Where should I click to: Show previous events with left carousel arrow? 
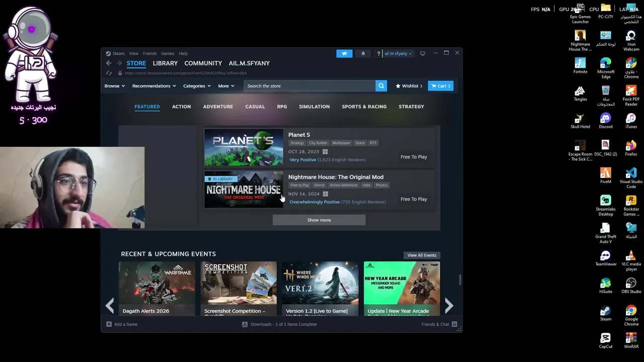coord(110,305)
